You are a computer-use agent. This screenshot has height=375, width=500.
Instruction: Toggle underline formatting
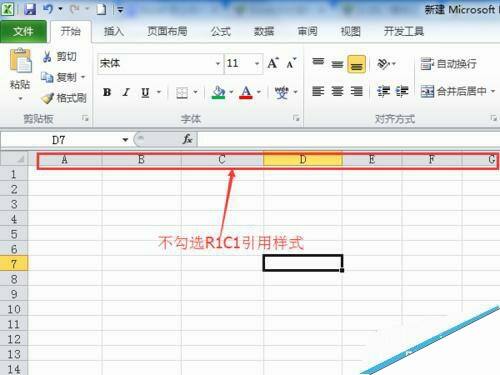click(145, 92)
